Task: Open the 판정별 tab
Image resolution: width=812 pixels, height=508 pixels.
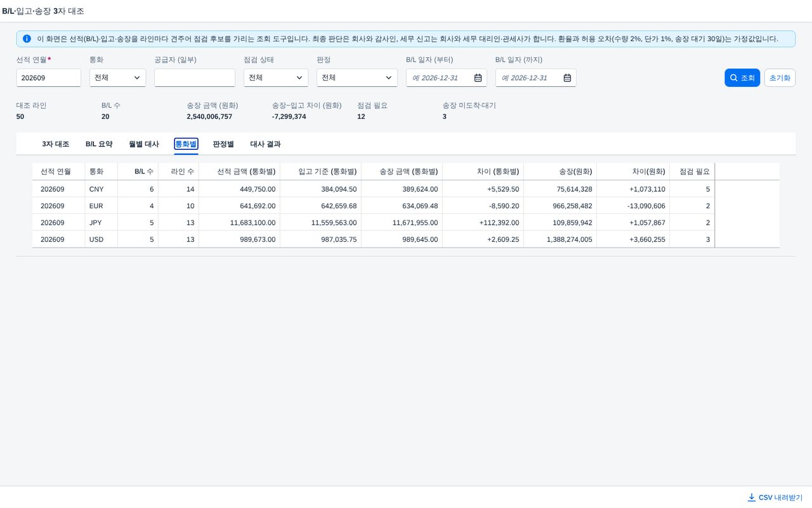Action: pyautogui.click(x=223, y=144)
